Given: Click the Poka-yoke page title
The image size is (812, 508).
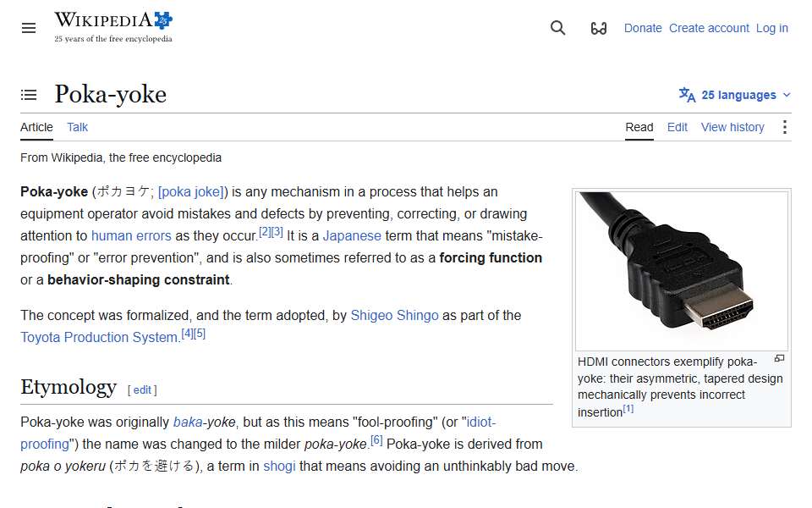Looking at the screenshot, I should coord(110,94).
